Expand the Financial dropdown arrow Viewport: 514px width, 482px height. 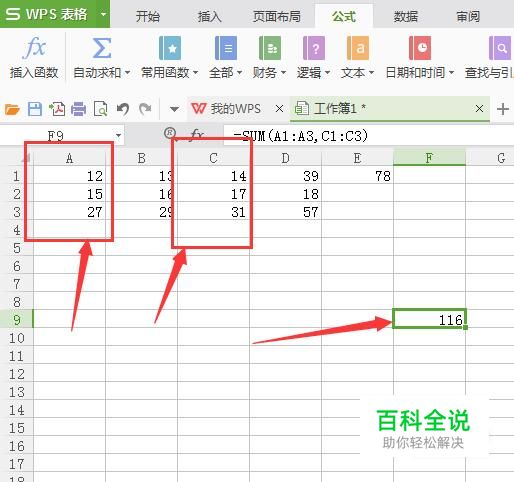(x=283, y=72)
